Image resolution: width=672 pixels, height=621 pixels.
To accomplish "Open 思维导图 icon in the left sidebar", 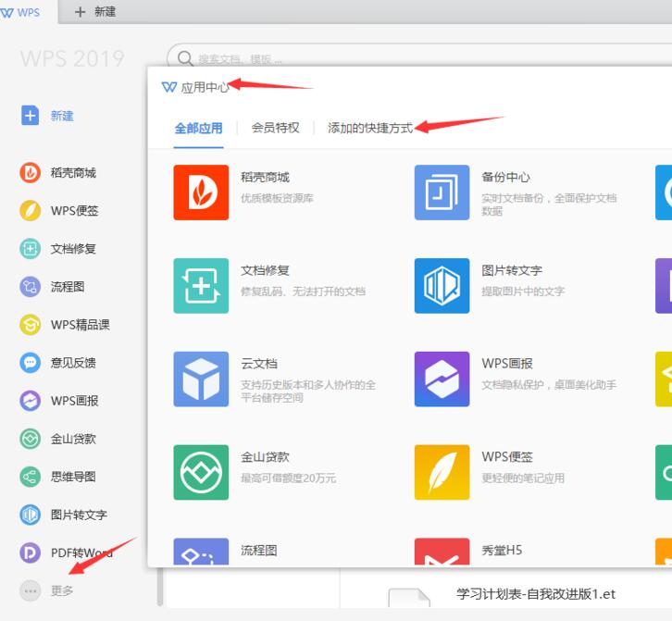I will tap(30, 477).
